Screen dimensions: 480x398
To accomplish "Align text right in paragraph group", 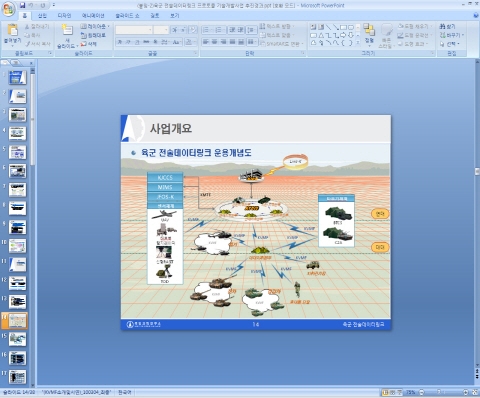I will pos(224,42).
